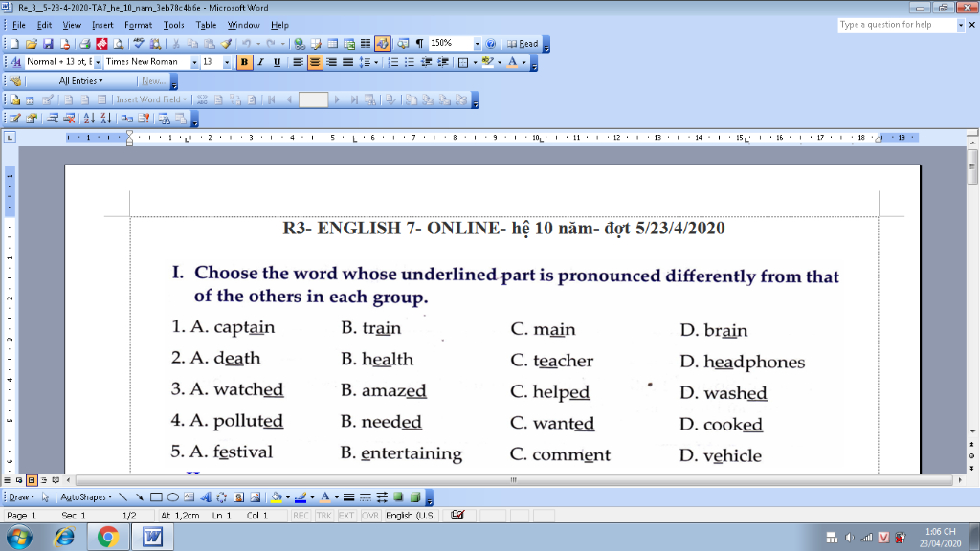Open the font size 13 dropdown
Image resolution: width=980 pixels, height=551 pixels.
[x=226, y=62]
